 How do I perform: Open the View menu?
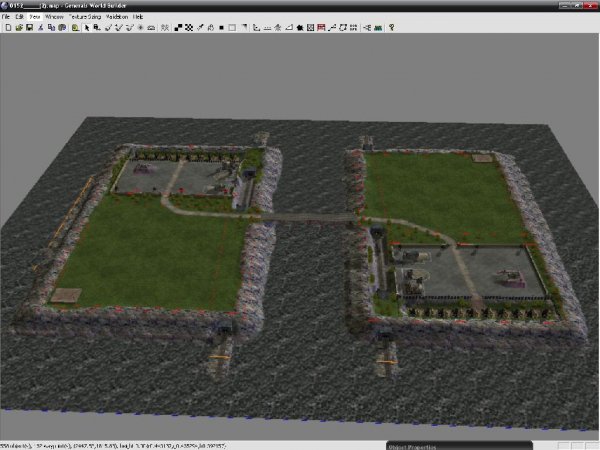pos(35,17)
